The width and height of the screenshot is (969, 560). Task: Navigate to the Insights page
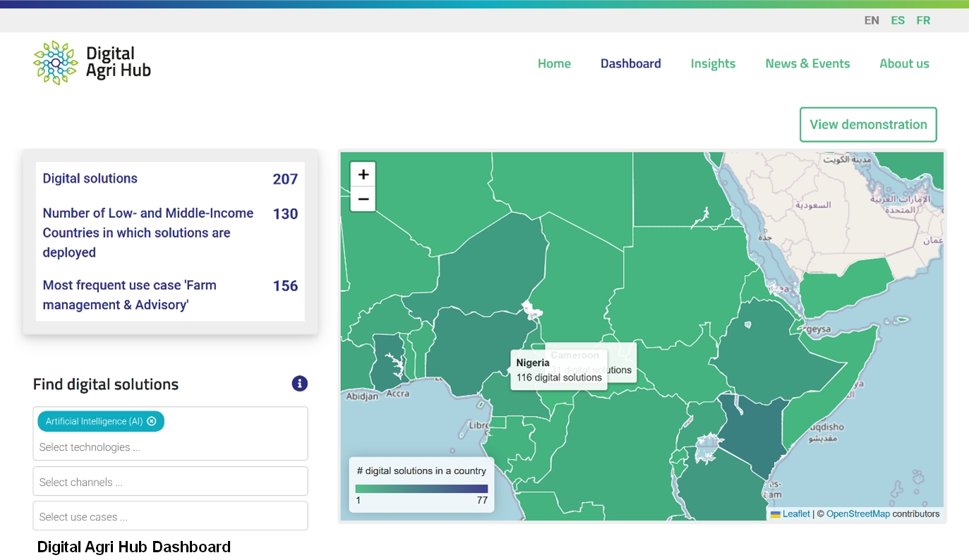(x=713, y=63)
